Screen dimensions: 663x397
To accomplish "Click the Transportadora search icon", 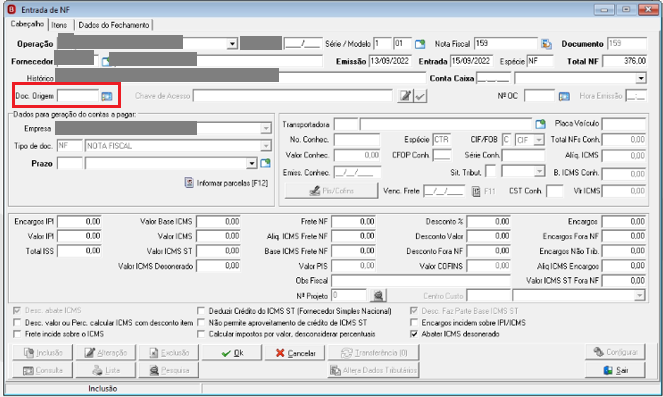I will point(540,124).
